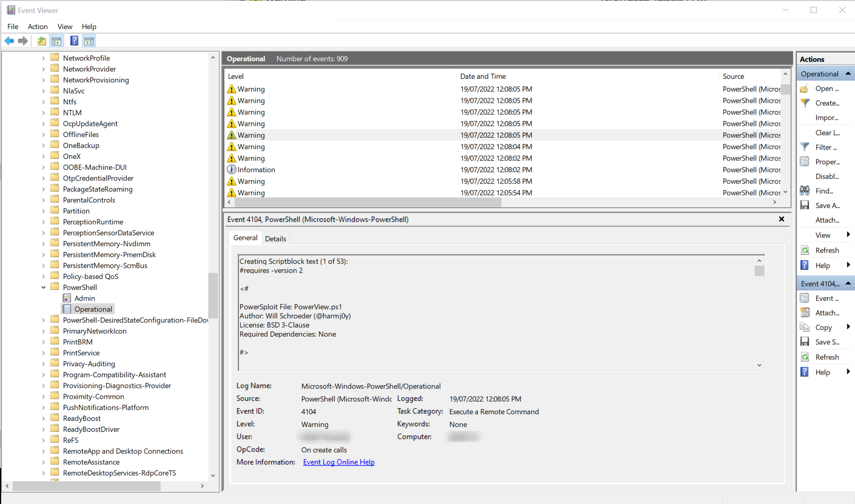855x504 pixels.
Task: Close the Event 4104 details pane
Action: point(781,219)
